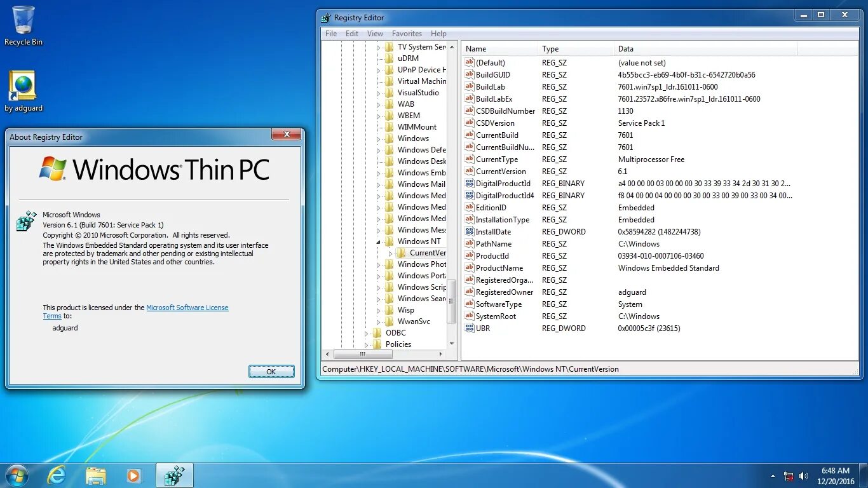
Task: Expand the WBEM tree node
Action: click(x=379, y=116)
